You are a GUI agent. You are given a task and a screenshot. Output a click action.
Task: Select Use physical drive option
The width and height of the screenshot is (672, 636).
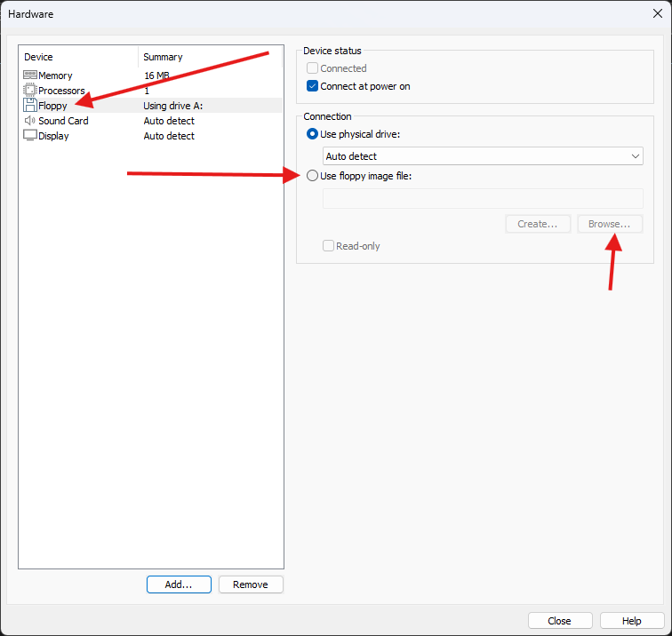click(312, 133)
